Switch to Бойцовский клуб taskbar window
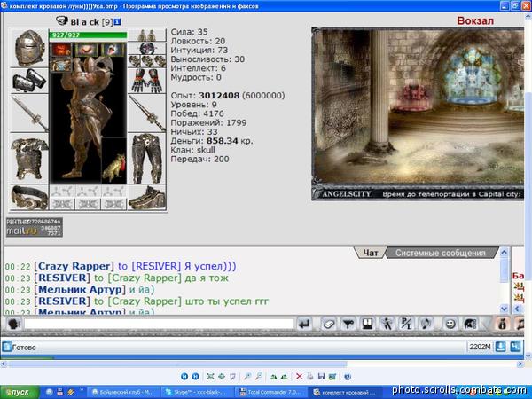This screenshot has height=399, width=532. coord(123,392)
